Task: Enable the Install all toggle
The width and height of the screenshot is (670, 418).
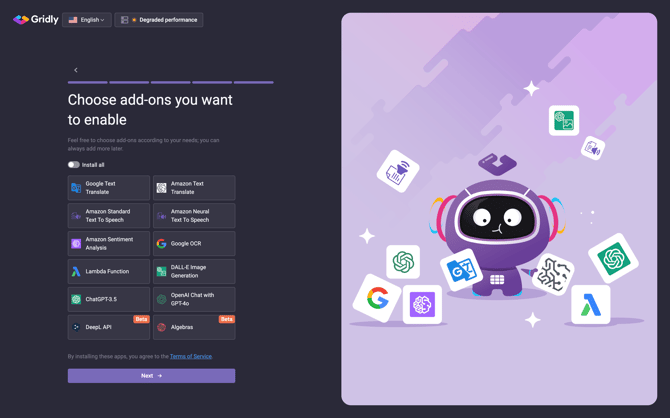Action: 74,165
